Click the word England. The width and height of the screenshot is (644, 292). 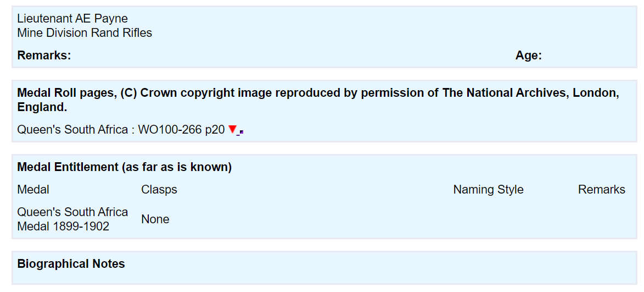(41, 107)
